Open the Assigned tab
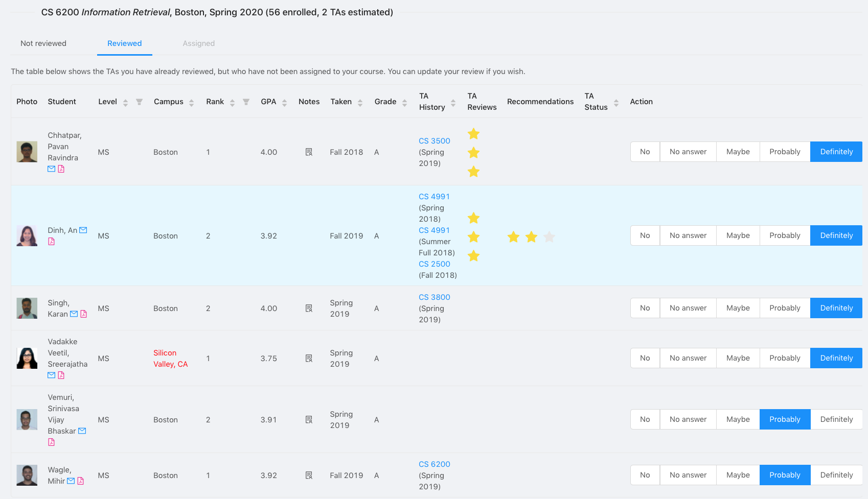 pyautogui.click(x=198, y=43)
